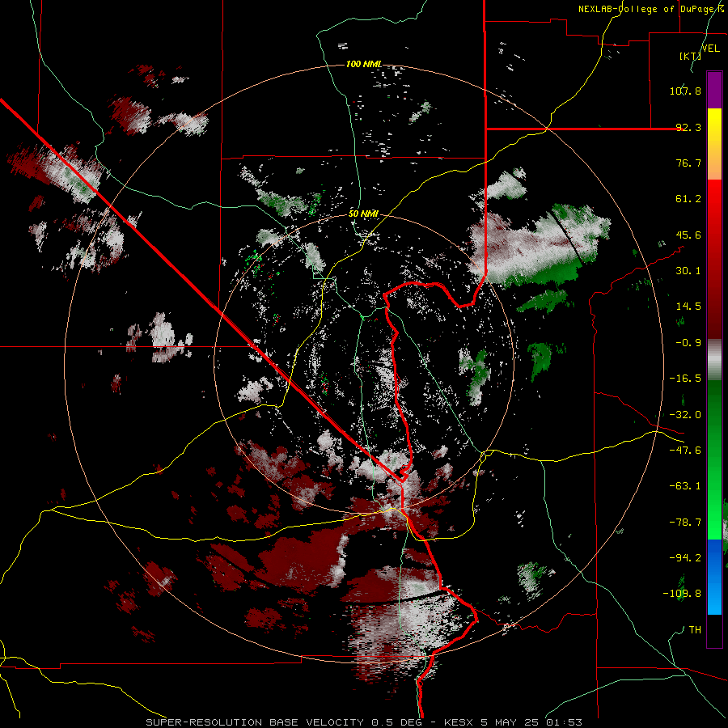Image resolution: width=728 pixels, height=728 pixels.
Task: Select the -78.7 velocity scale value
Action: tap(685, 523)
